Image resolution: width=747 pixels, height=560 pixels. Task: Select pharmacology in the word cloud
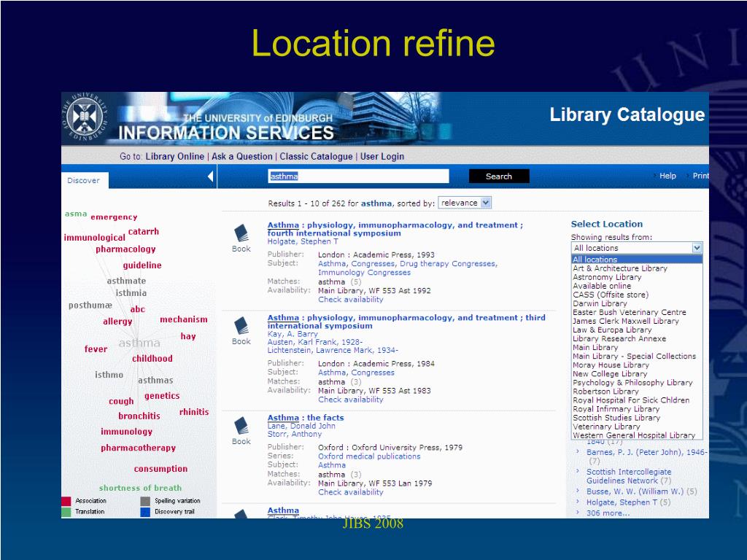(x=125, y=249)
